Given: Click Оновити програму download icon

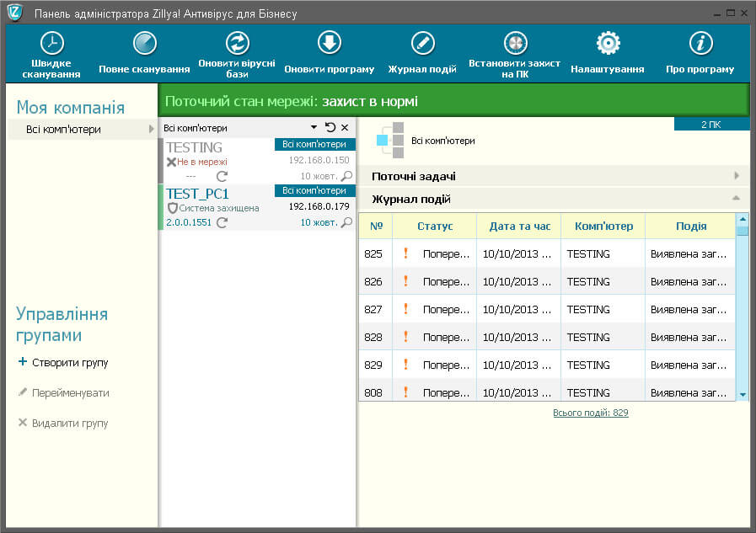Looking at the screenshot, I should pyautogui.click(x=330, y=43).
